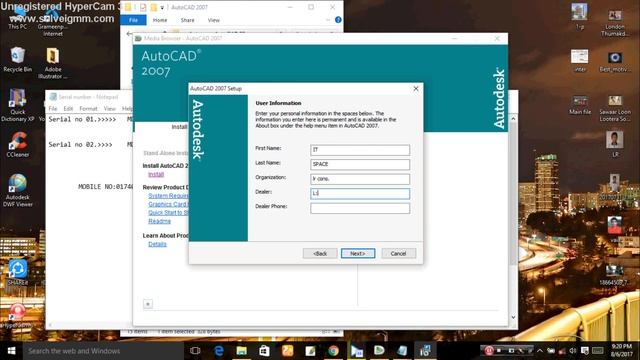
Task: Open Notepad Format menu
Action: coord(88,109)
